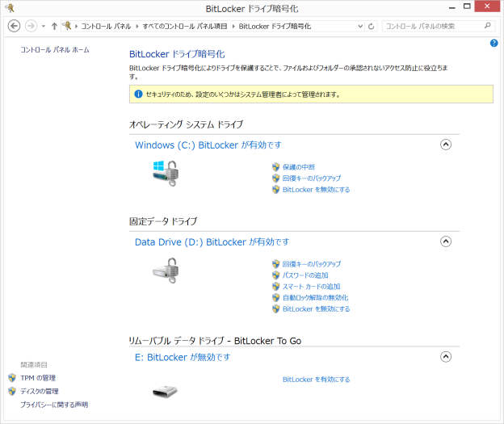The width and height of the screenshot is (504, 424).
Task: Expand breadcrumb arrow before BitLocker ドライブ暗号化
Action: point(233,27)
